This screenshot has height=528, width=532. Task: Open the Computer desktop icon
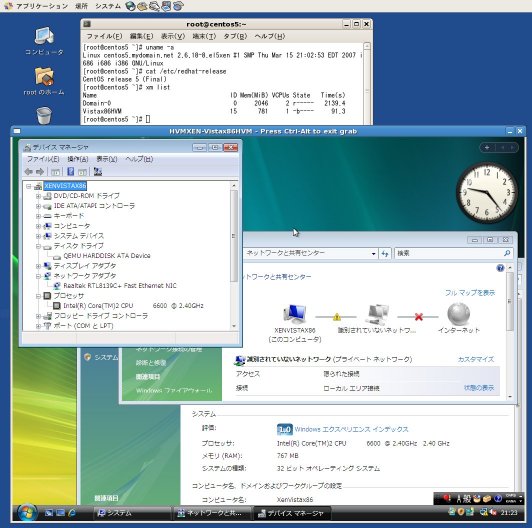click(44, 41)
